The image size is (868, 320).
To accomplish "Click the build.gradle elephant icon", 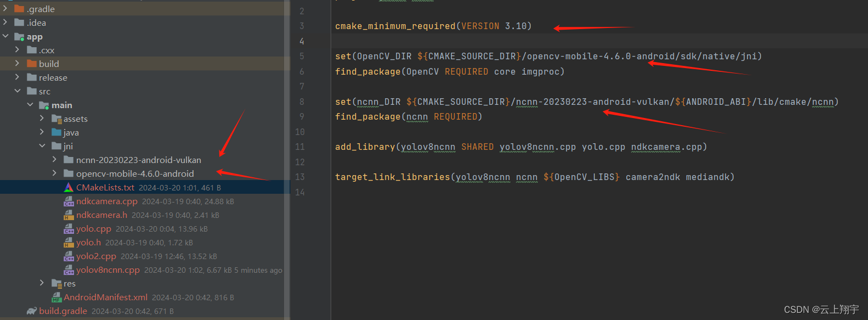I will [x=32, y=311].
